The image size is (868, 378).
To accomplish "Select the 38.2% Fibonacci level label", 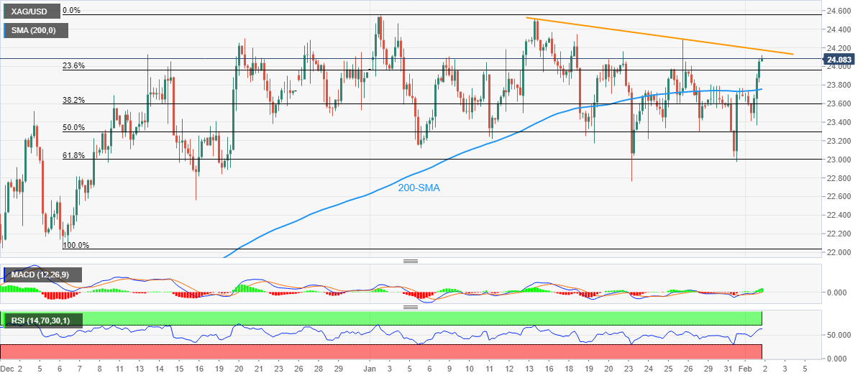I will (75, 100).
